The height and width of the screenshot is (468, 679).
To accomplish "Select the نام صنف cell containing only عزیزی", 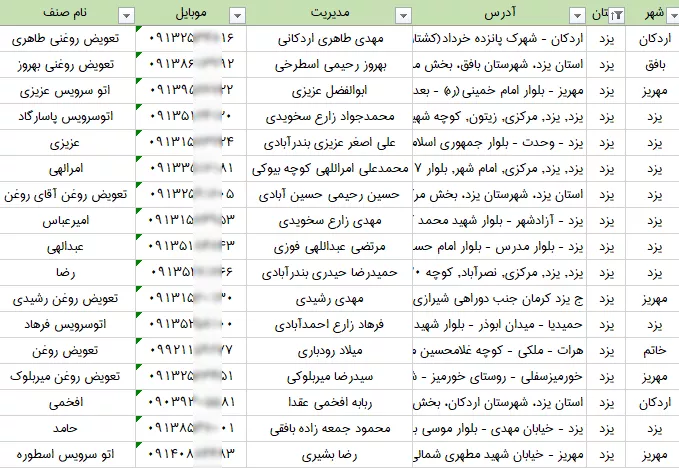I will click(x=68, y=143).
